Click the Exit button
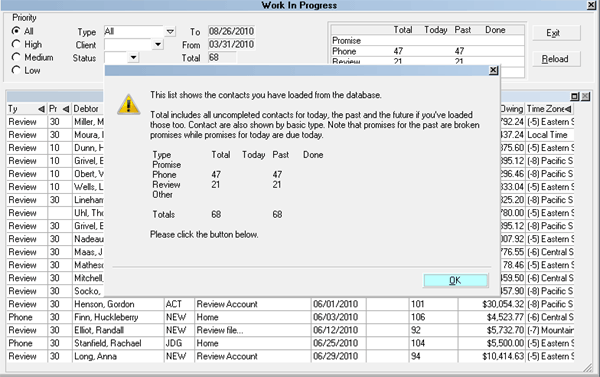This screenshot has height=377, width=600. point(556,33)
